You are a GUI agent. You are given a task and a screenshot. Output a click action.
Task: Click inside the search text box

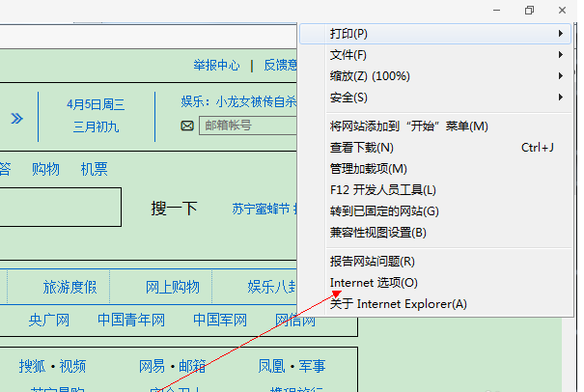[61, 207]
